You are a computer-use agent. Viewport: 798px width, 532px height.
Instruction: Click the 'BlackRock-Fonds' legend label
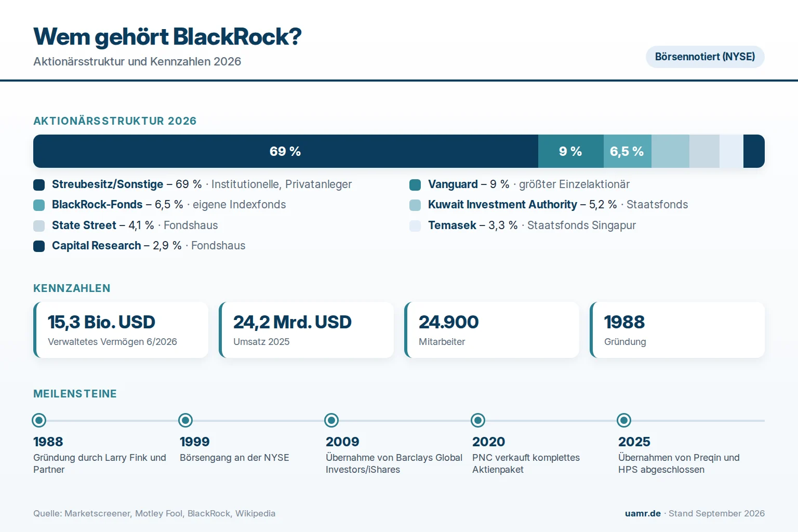coord(97,205)
